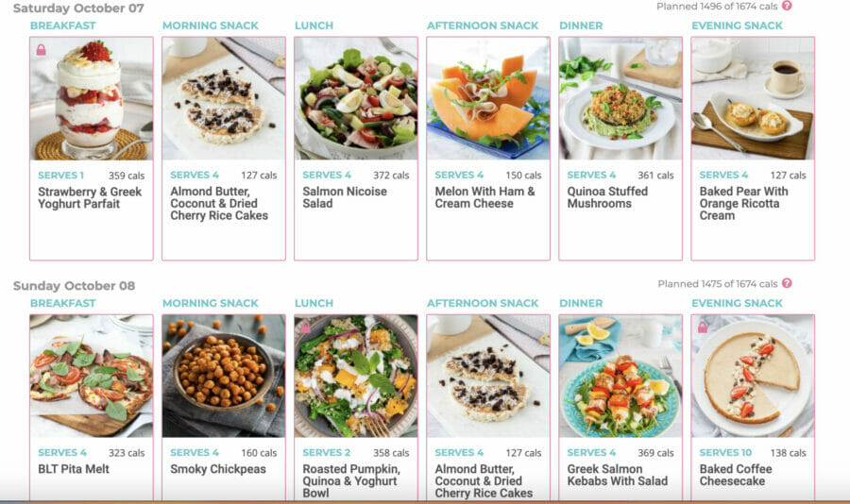Screen dimensions: 850x504
Task: Toggle the lock on Roasted Pumpkin Quinoa Bowl
Action: point(305,327)
